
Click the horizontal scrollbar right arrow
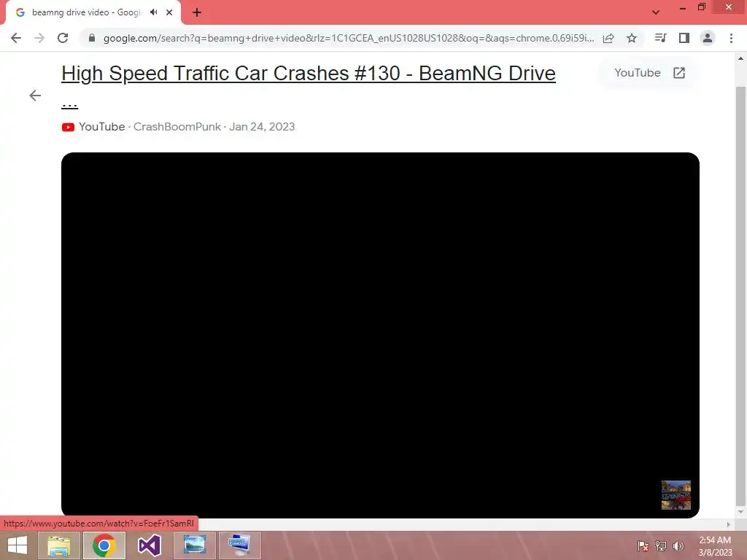tap(728, 524)
